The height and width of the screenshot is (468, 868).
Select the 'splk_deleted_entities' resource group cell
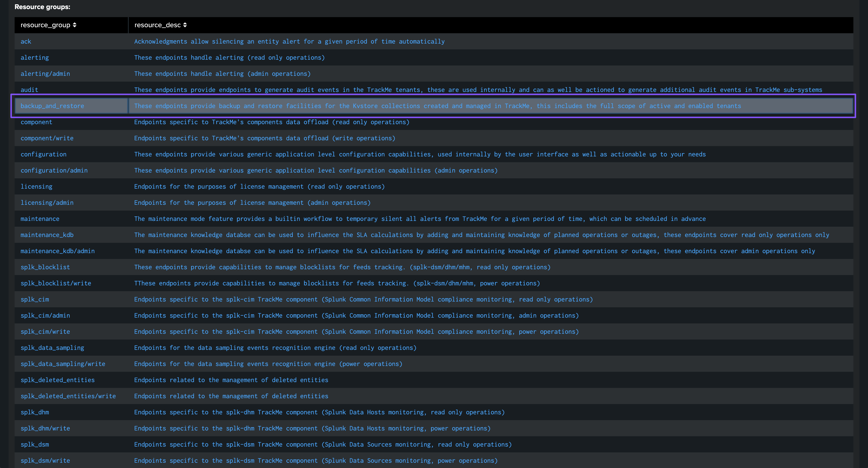coord(58,380)
